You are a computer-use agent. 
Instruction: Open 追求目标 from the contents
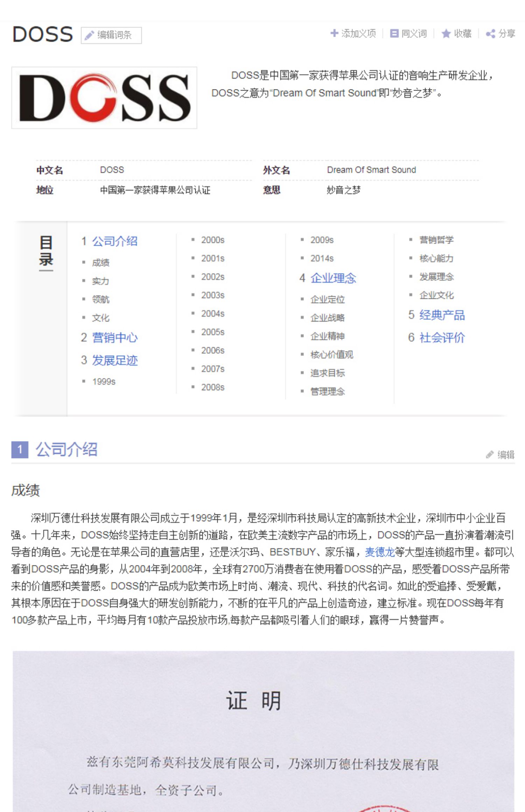[x=327, y=373]
